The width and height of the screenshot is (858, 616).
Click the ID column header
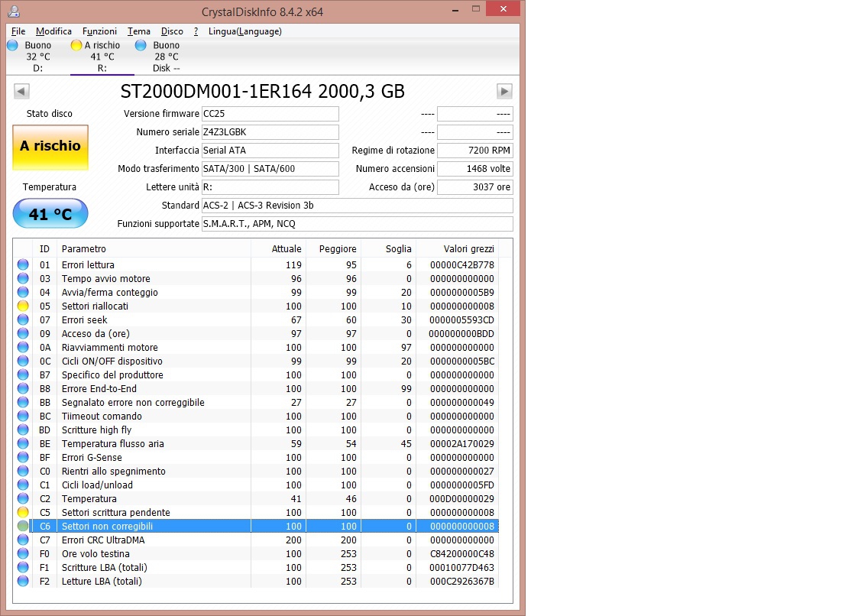click(x=45, y=248)
